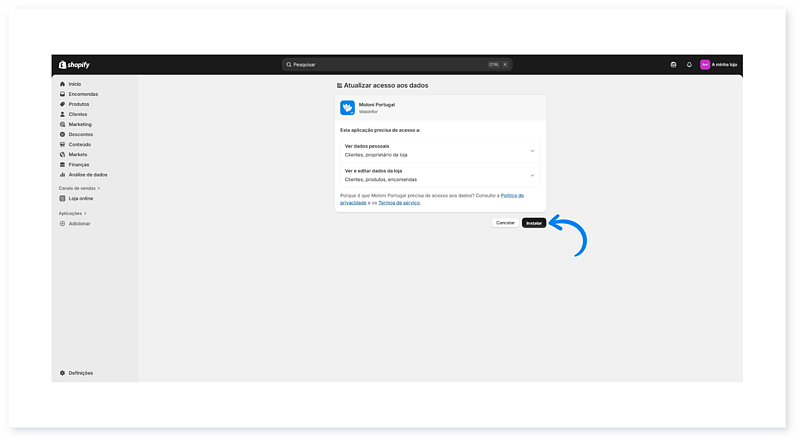Open notifications bell icon
Screen dimensions: 800x442
[x=689, y=64]
